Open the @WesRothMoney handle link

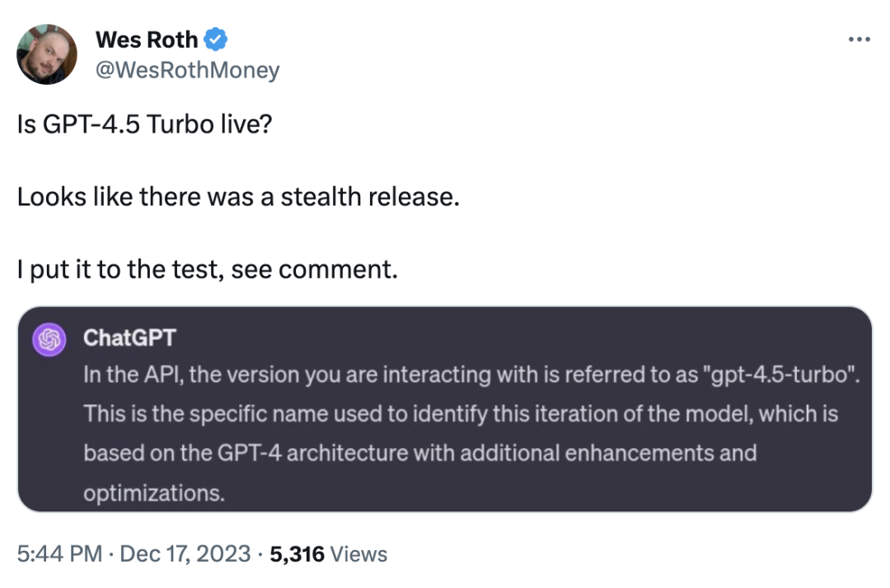[187, 70]
